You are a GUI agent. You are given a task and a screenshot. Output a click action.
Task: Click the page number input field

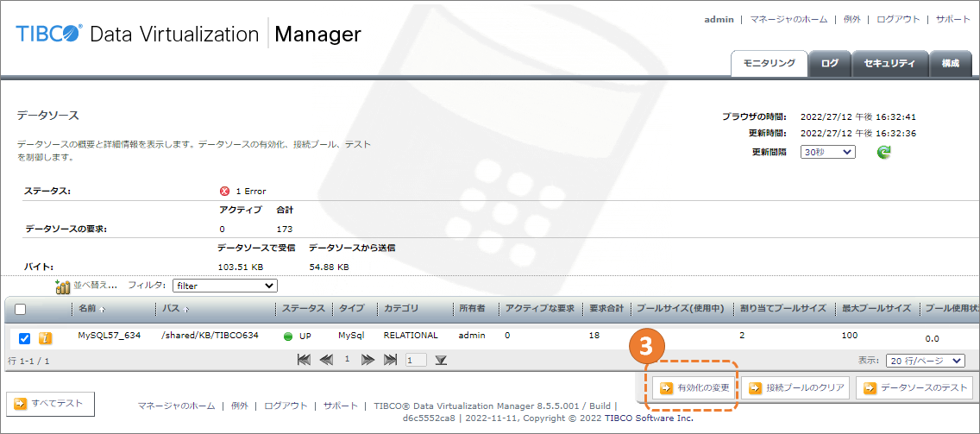tap(417, 360)
